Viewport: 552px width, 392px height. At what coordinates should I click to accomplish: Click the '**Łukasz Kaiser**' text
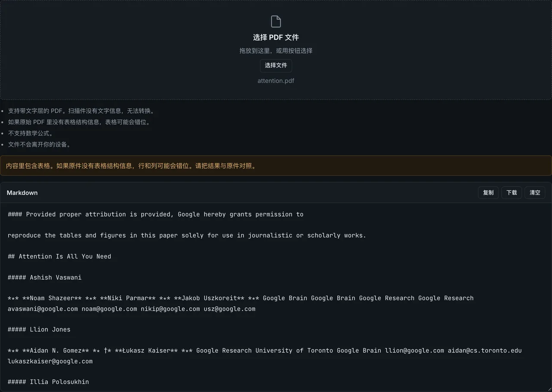point(146,351)
